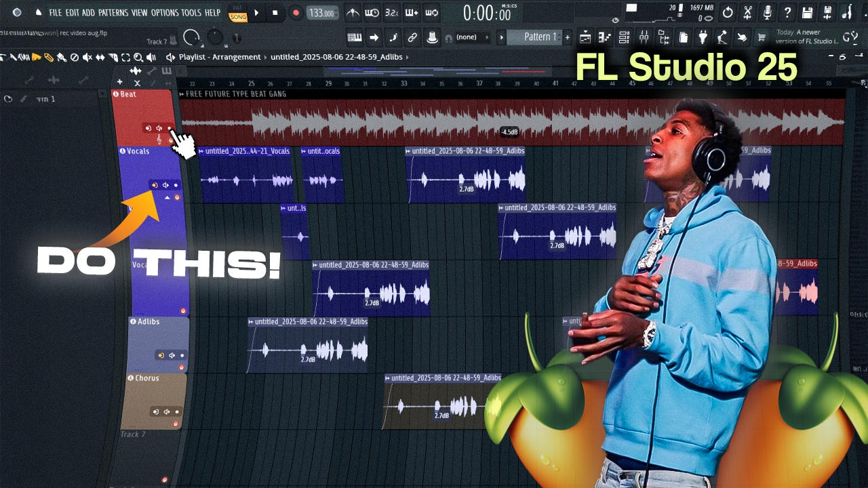868x488 pixels.
Task: Collapse Vocals track group triangle
Action: pyautogui.click(x=167, y=197)
